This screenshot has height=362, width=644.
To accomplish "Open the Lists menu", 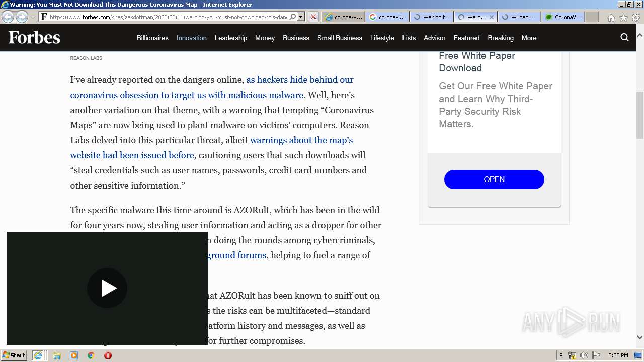I will (409, 38).
